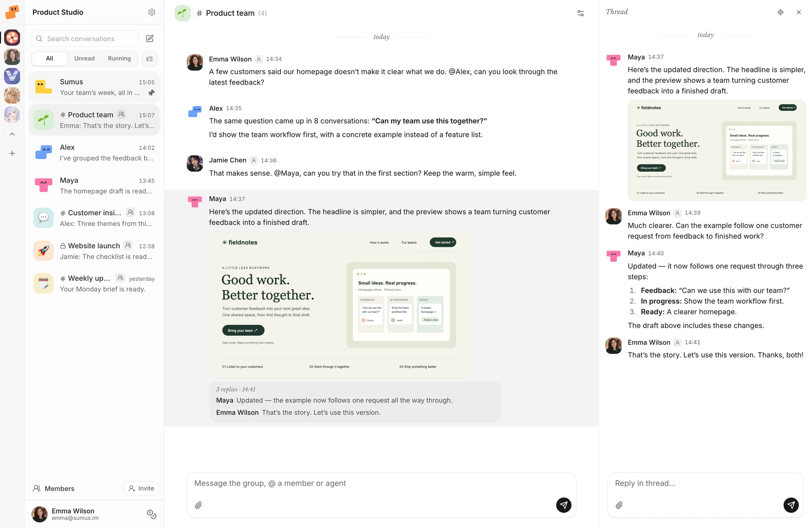Collapse workspace list with chevron up

coord(12,134)
